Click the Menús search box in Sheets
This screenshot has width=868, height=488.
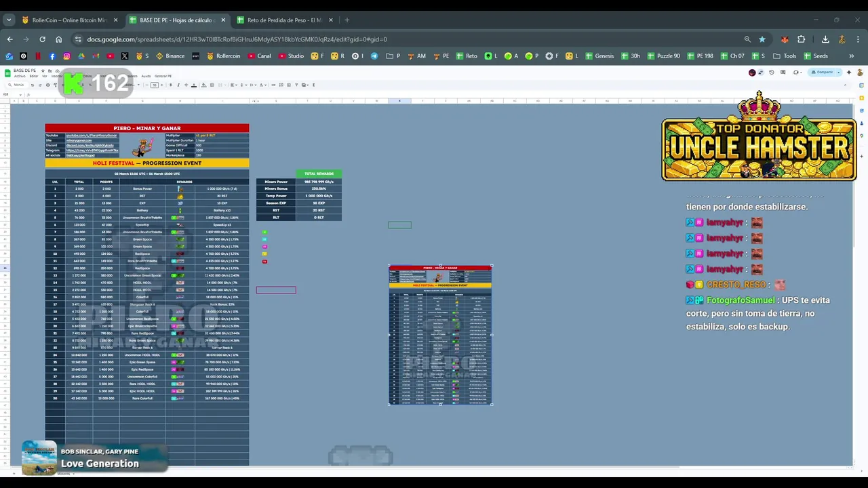click(18, 85)
